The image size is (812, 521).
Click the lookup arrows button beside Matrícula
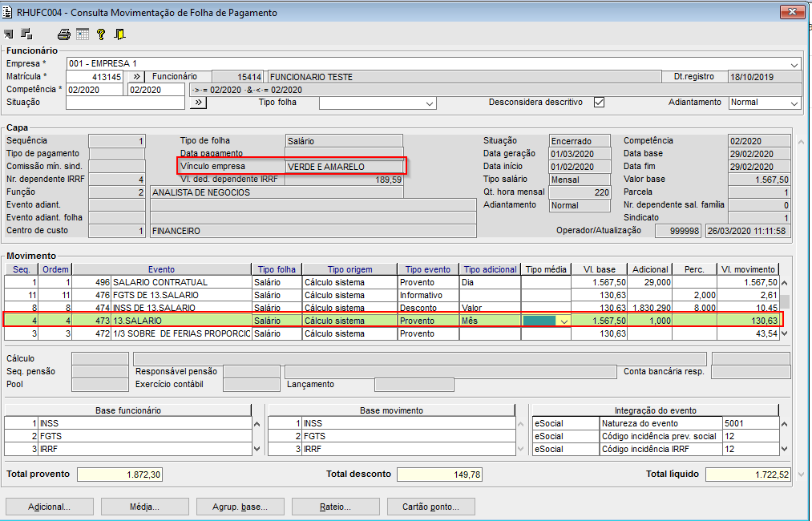tap(135, 77)
